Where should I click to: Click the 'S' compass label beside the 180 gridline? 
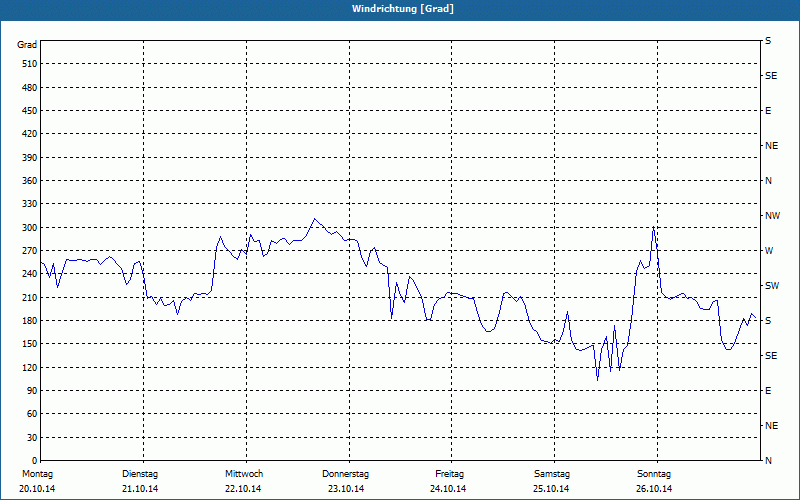tap(768, 321)
